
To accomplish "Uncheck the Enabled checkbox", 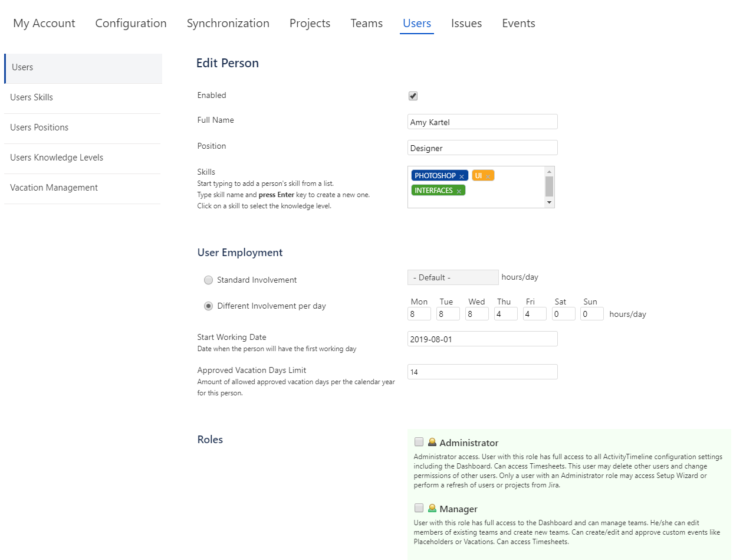I will point(413,96).
